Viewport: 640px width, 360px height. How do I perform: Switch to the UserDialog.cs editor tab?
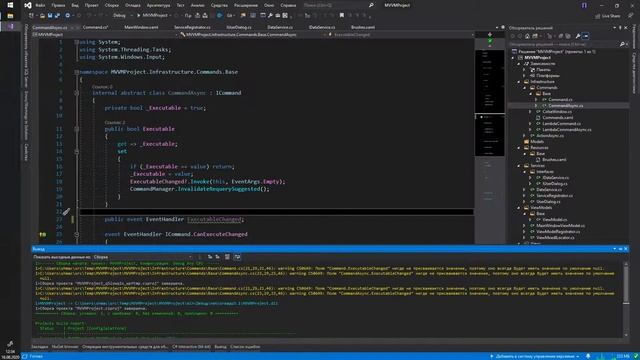[x=239, y=27]
